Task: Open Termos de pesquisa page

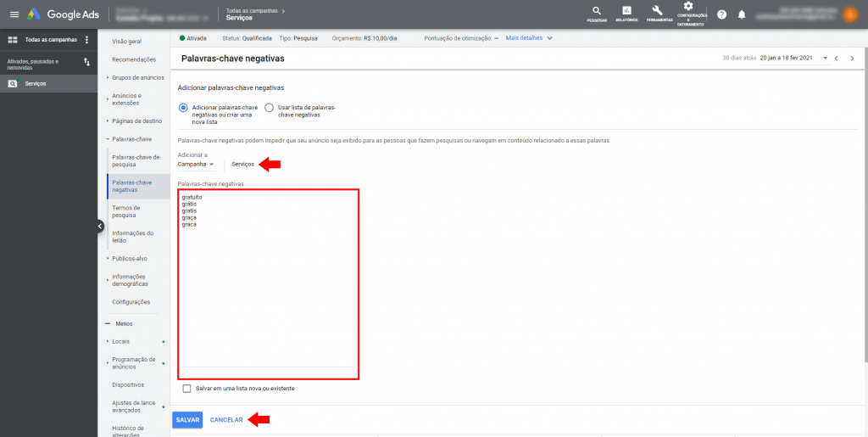Action: point(125,211)
